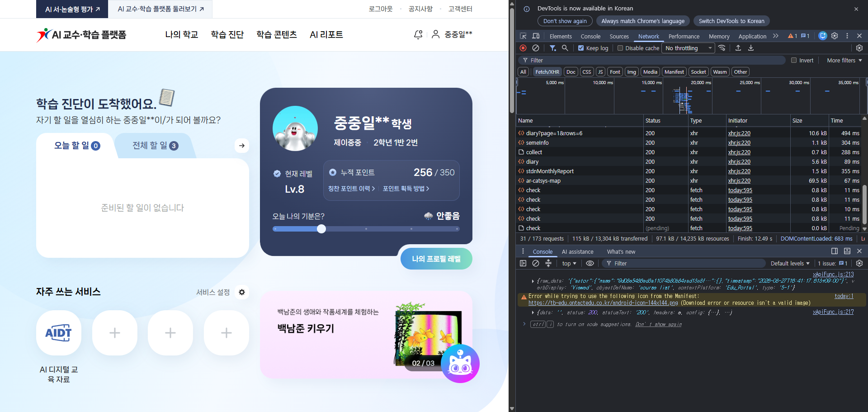Check the Invert filter checkbox
The image size is (868, 412).
pos(794,60)
